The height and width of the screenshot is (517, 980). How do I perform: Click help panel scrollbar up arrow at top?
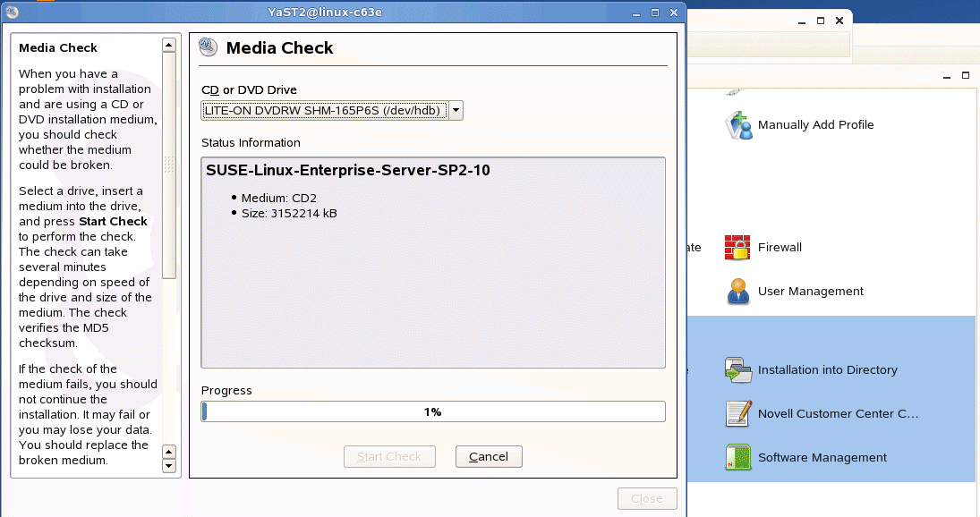pyautogui.click(x=169, y=45)
